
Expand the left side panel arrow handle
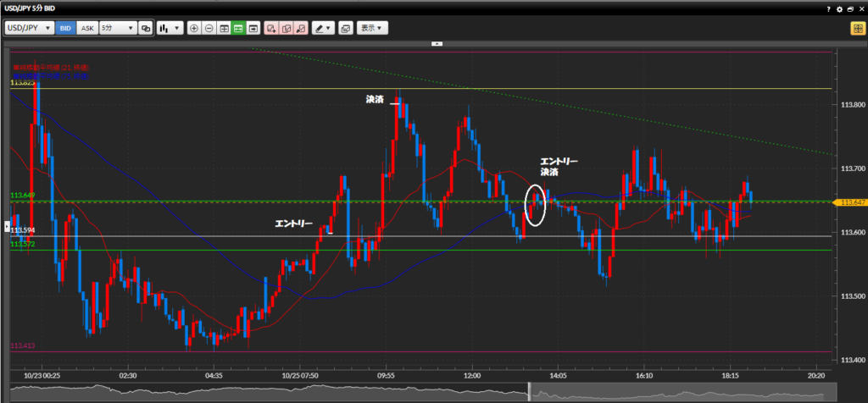pos(7,226)
